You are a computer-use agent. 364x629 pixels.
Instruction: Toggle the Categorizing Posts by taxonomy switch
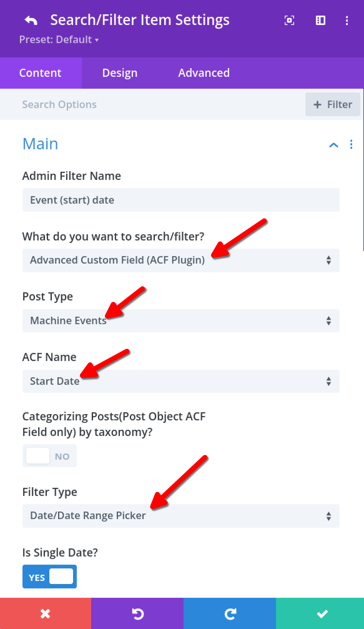(x=49, y=456)
